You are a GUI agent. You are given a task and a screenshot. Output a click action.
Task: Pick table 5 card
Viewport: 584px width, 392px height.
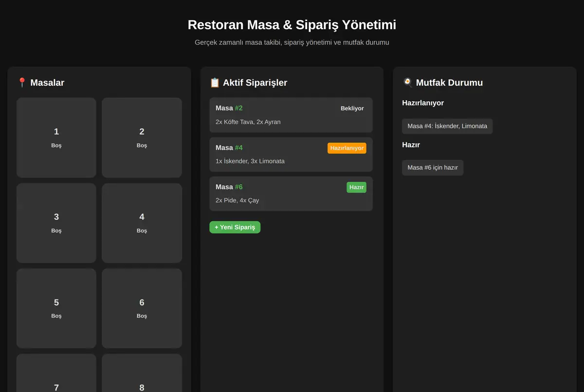click(56, 308)
